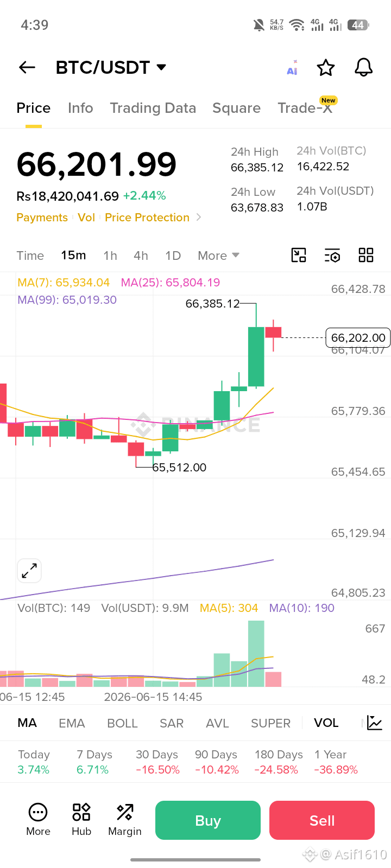Screen dimensions: 391x868
Task: Tap the MA(99): 65,019.30 legend
Action: tap(67, 300)
